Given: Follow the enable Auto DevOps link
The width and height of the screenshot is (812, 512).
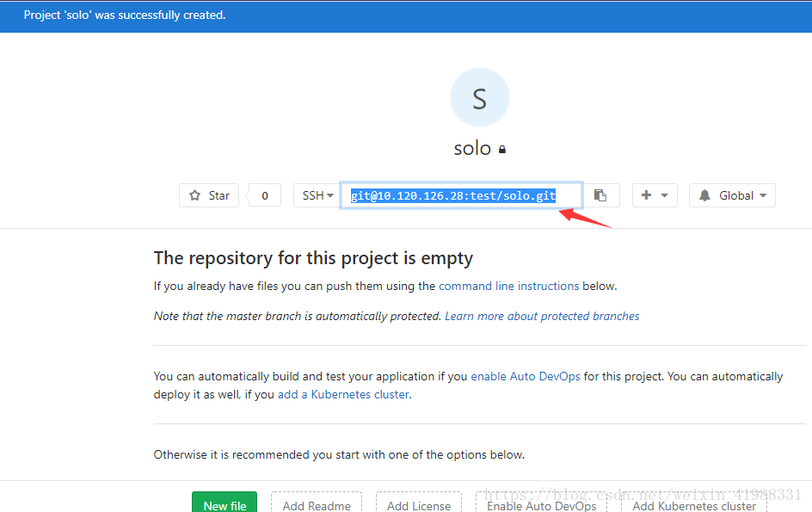Looking at the screenshot, I should (525, 376).
